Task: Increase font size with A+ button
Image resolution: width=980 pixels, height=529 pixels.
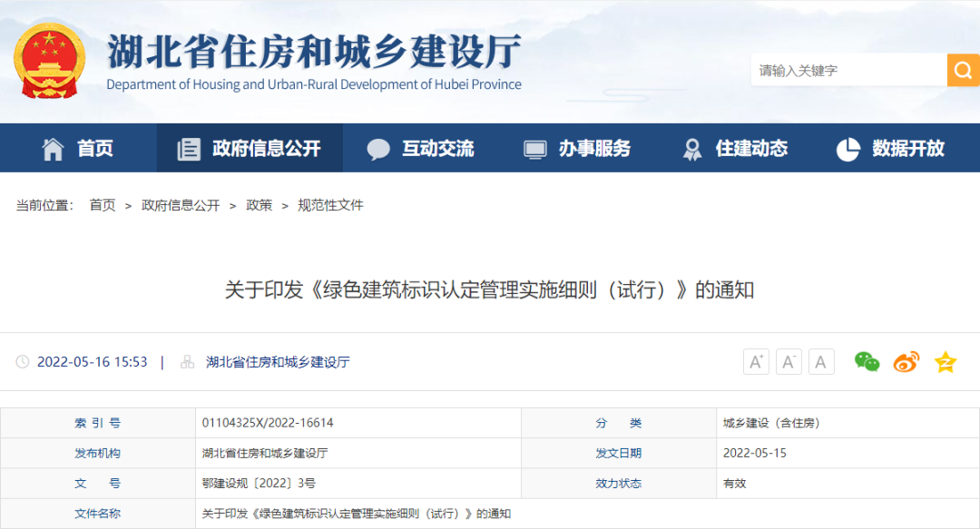Action: click(756, 362)
